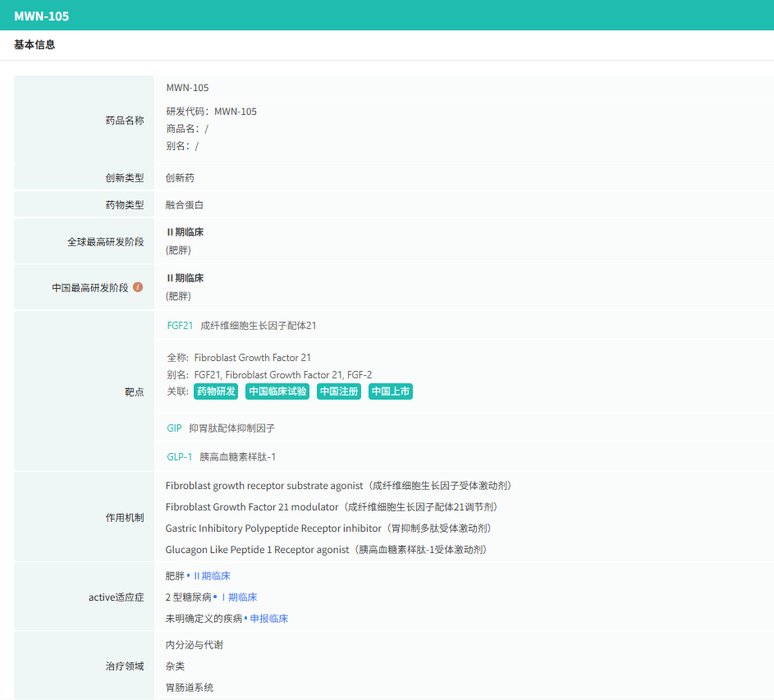Click the 创新药 value
Image resolution: width=774 pixels, height=700 pixels.
[180, 178]
